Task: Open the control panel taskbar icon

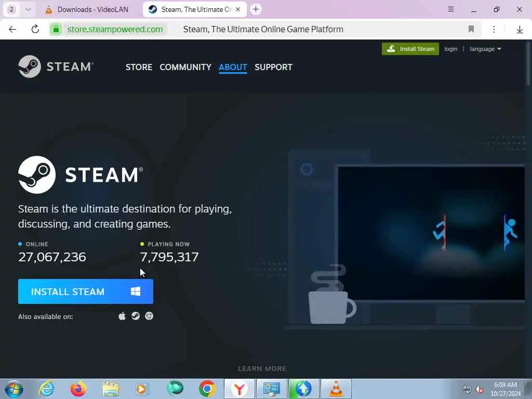Action: [271, 389]
